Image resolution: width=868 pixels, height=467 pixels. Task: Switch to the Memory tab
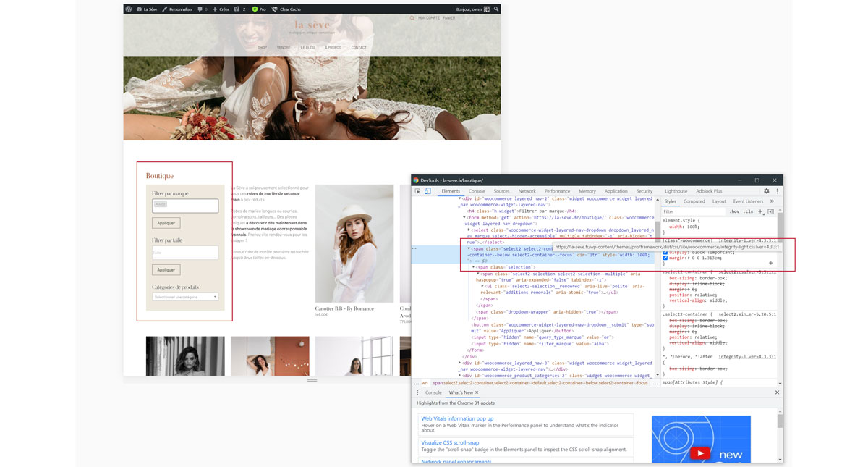point(587,191)
